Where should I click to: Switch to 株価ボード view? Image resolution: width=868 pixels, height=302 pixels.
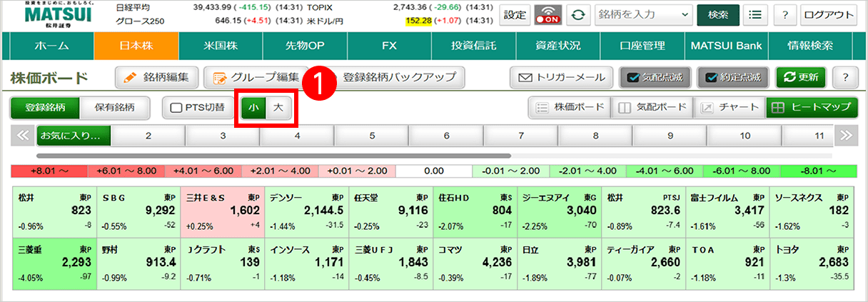point(568,108)
